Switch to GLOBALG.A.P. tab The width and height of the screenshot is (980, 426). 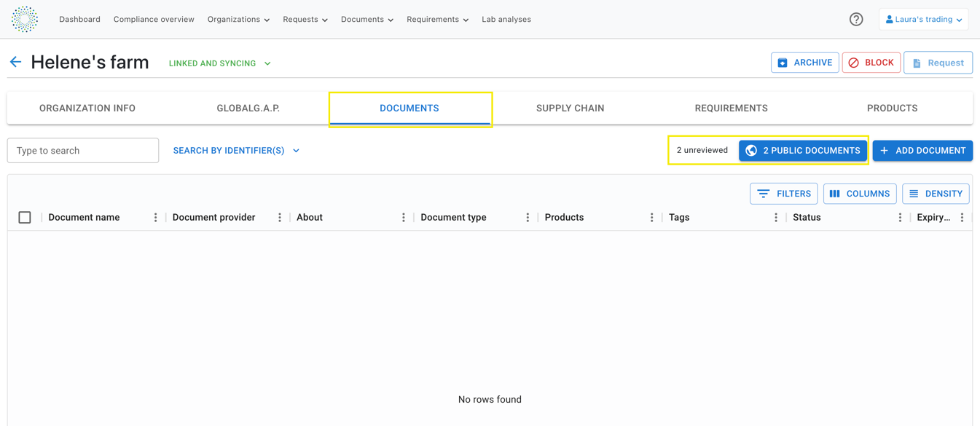pyautogui.click(x=248, y=109)
